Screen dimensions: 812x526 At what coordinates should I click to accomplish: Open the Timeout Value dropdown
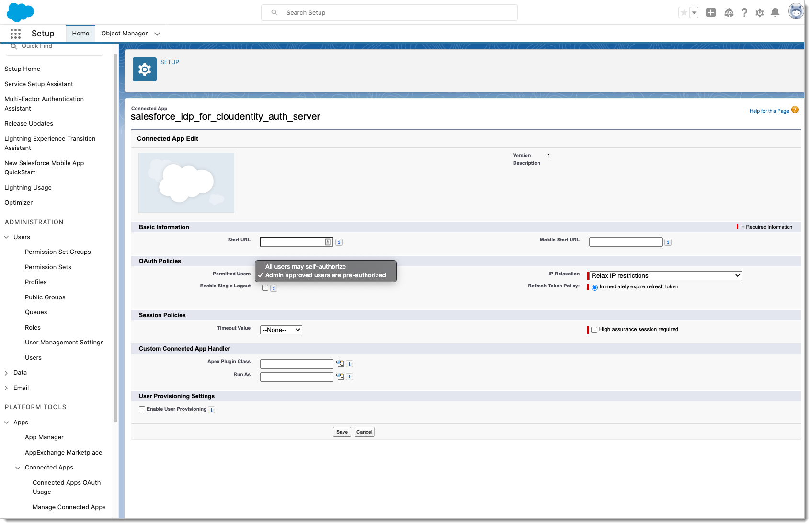(x=281, y=330)
